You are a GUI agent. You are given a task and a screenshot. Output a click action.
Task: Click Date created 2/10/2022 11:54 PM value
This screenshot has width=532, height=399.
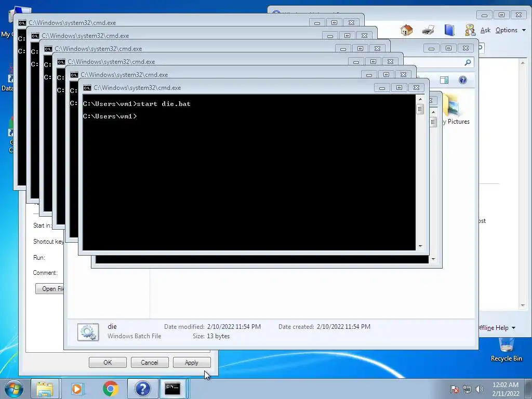click(343, 326)
